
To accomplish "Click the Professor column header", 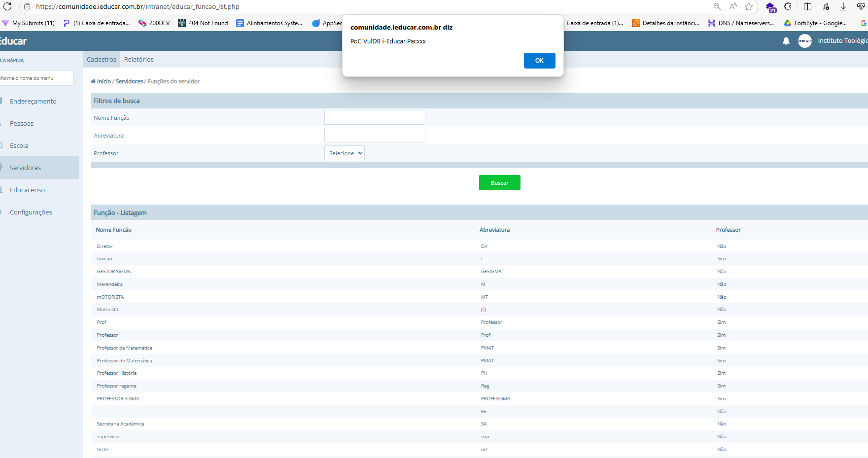I will (729, 230).
